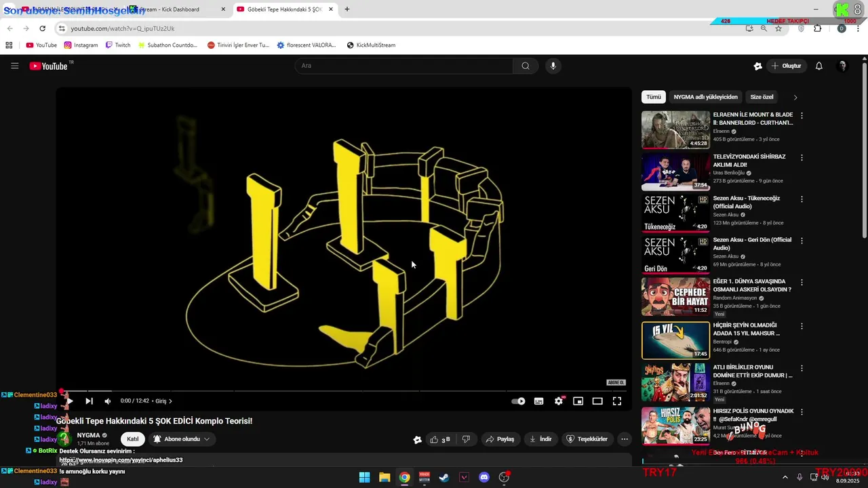Viewport: 868px width, 488px height.
Task: Open the Instagram bookmark
Action: (x=81, y=45)
